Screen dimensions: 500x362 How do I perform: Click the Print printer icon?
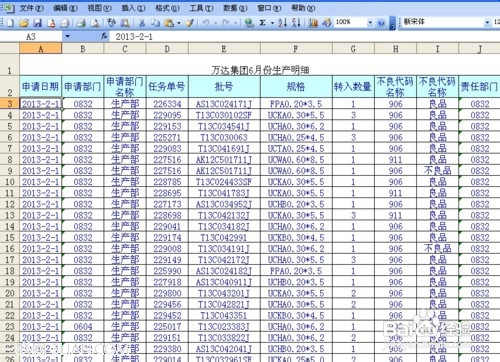coord(65,23)
